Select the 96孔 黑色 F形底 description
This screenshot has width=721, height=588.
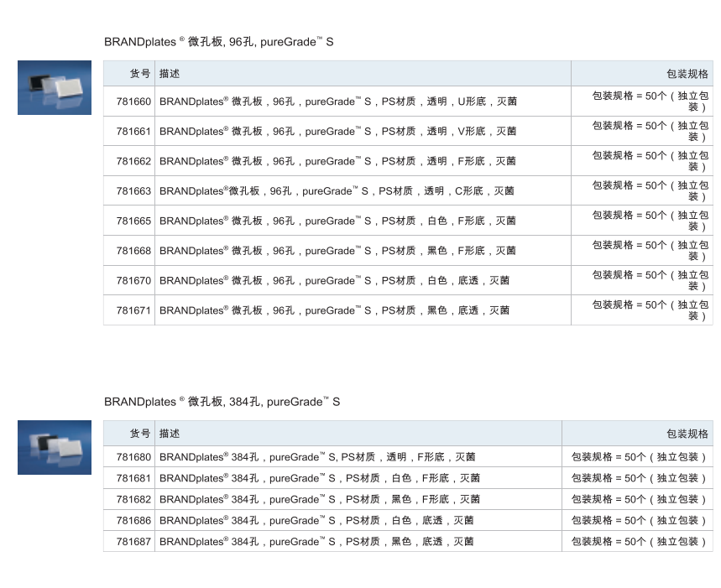pyautogui.click(x=337, y=251)
